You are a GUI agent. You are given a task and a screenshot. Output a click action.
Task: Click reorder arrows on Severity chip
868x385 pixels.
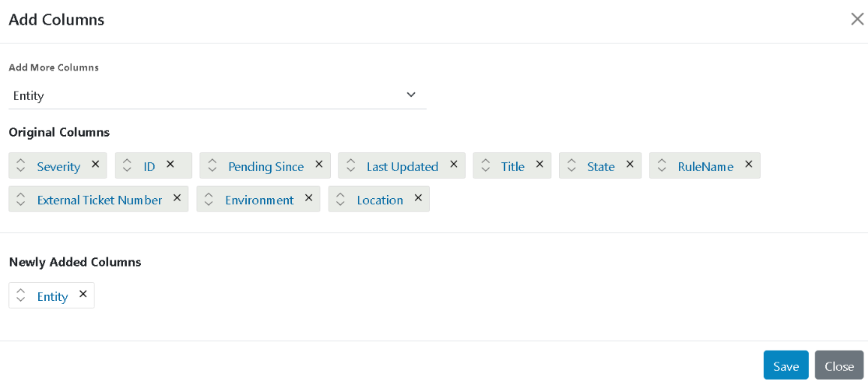pyautogui.click(x=21, y=166)
